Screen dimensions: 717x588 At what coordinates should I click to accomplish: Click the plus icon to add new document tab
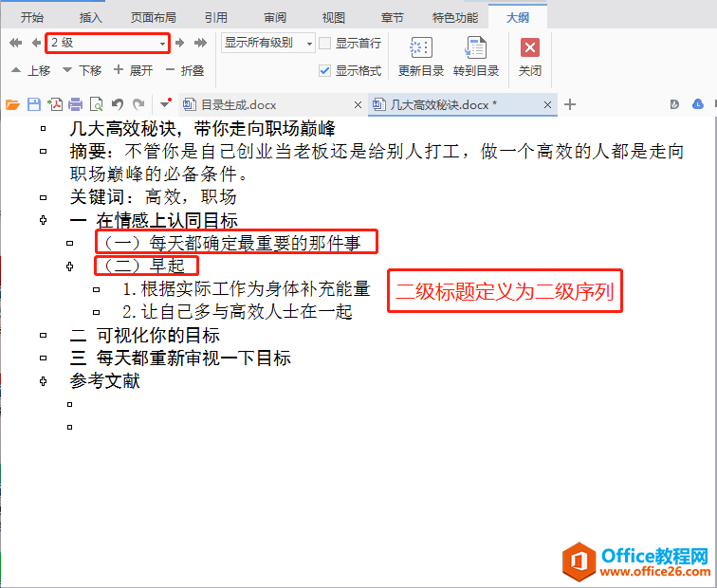click(570, 104)
